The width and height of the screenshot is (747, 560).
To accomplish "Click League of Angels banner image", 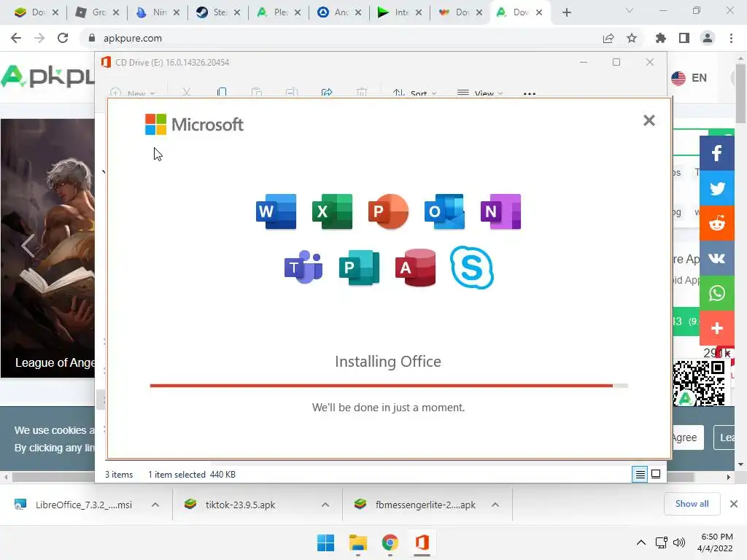I will (47, 248).
